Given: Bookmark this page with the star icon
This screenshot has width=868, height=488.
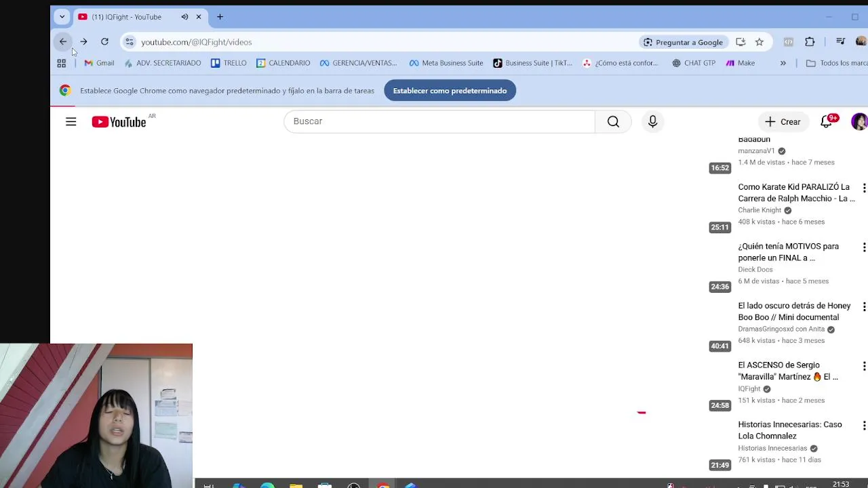Looking at the screenshot, I should (759, 42).
